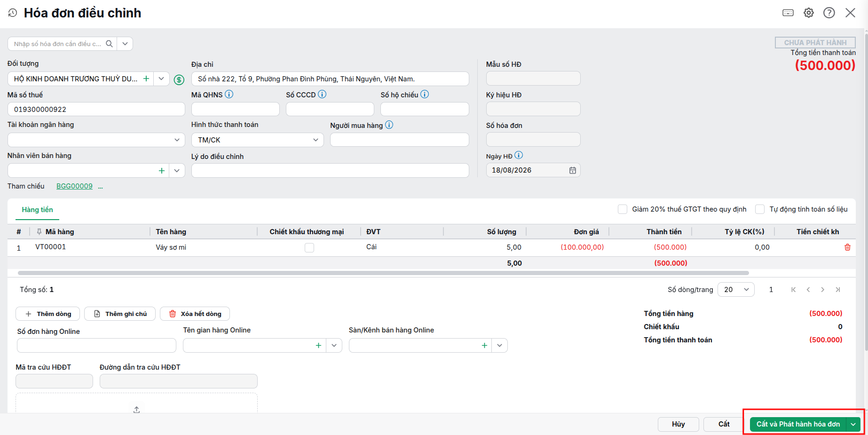This screenshot has height=435, width=868.
Task: Click the pin icon in Mã hàng header
Action: coord(39,231)
